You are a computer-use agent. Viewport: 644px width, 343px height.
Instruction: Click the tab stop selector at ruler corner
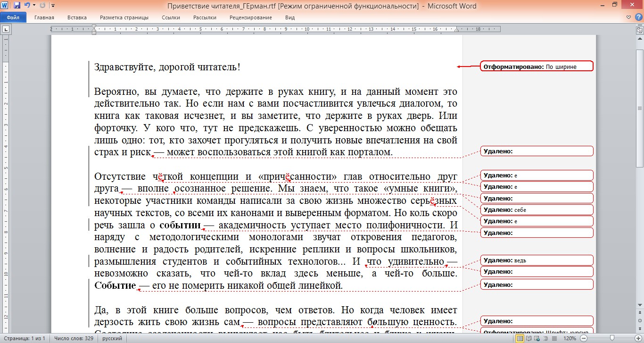(x=6, y=29)
